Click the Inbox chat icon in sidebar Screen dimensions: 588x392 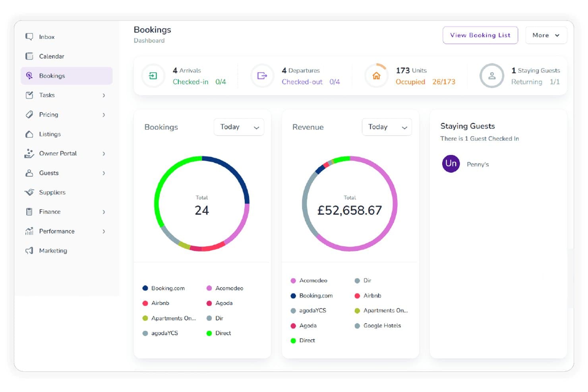click(29, 37)
